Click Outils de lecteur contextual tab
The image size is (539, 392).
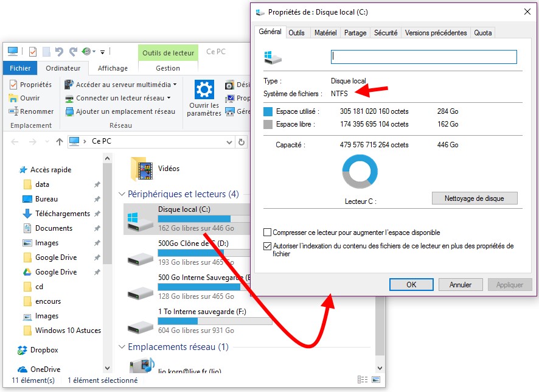[168, 53]
